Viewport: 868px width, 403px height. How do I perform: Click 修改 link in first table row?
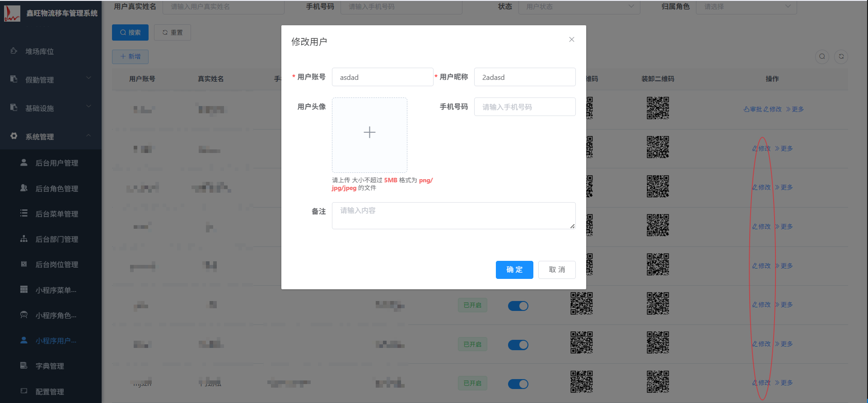click(772, 109)
